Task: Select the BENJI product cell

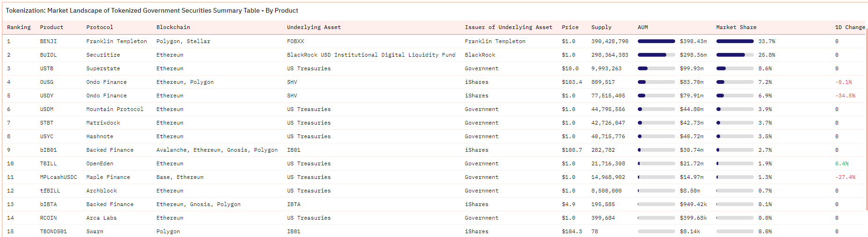Action: 48,41
